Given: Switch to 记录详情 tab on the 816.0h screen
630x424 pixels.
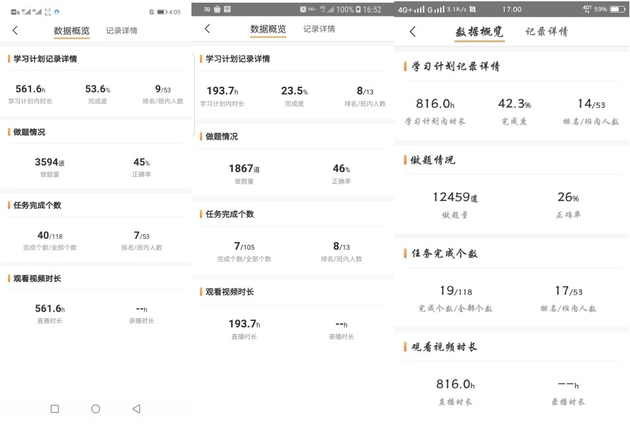Looking at the screenshot, I should (x=546, y=32).
